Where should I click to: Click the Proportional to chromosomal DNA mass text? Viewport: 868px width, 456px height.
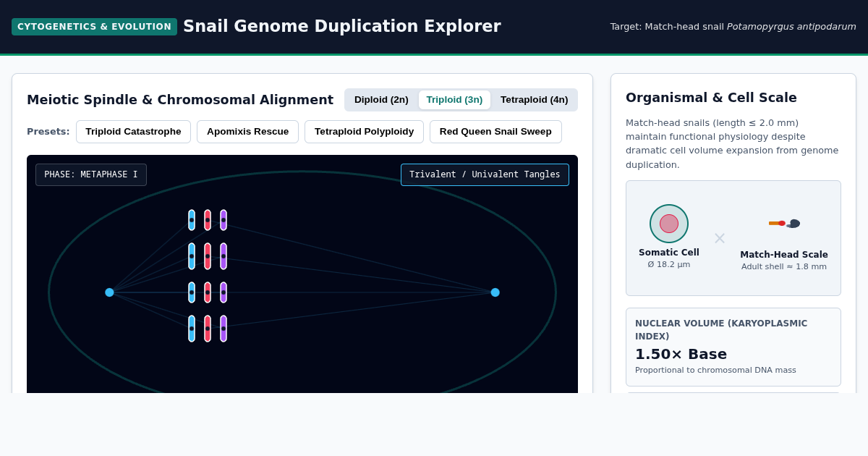coord(715,370)
